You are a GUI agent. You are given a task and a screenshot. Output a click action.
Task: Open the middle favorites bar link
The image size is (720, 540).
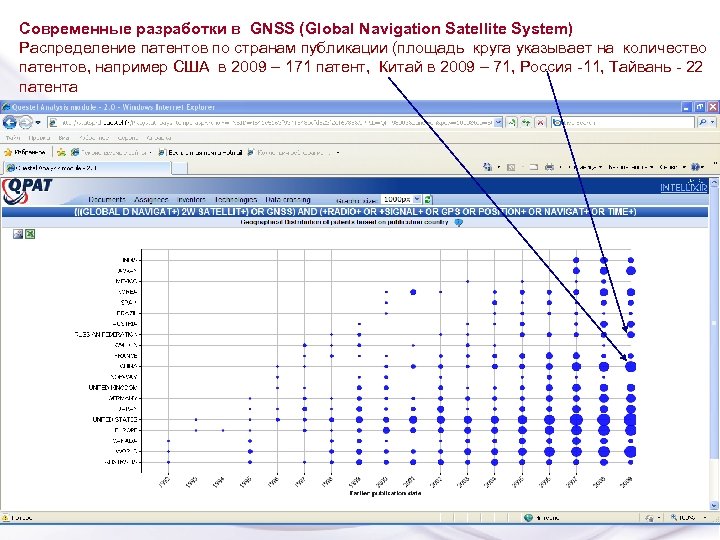[200, 152]
